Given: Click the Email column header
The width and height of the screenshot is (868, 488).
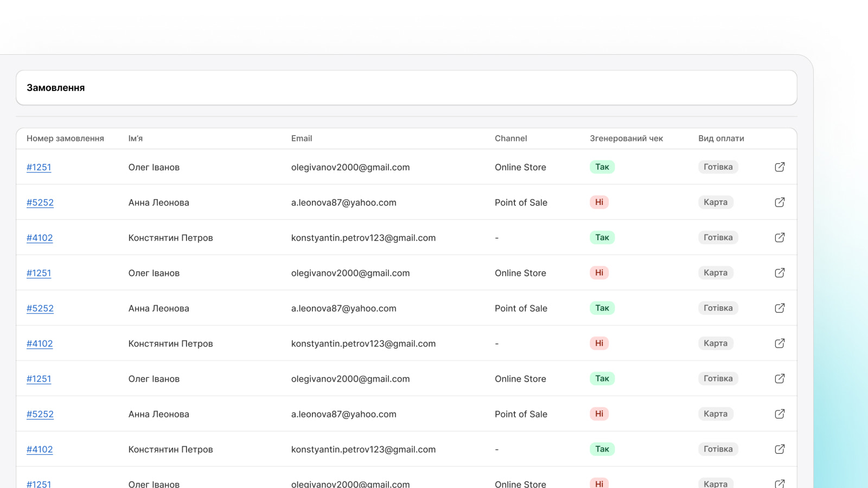Looking at the screenshot, I should click(x=301, y=138).
